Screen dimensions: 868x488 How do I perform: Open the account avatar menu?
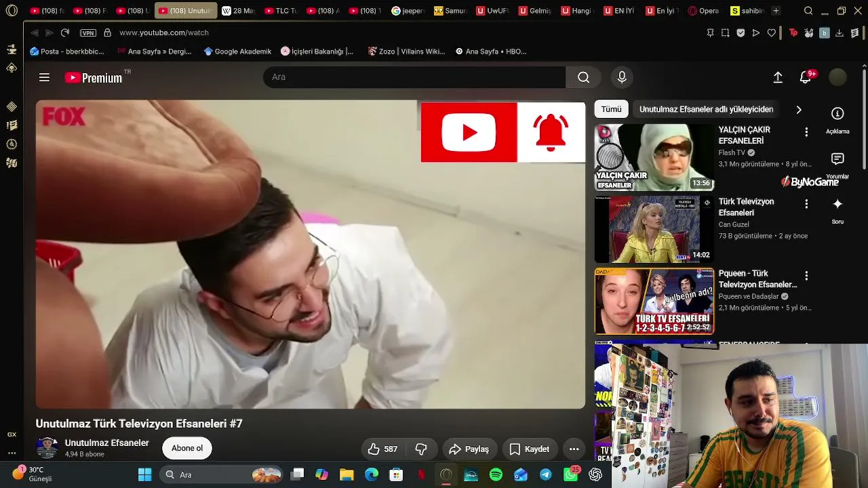click(x=837, y=77)
